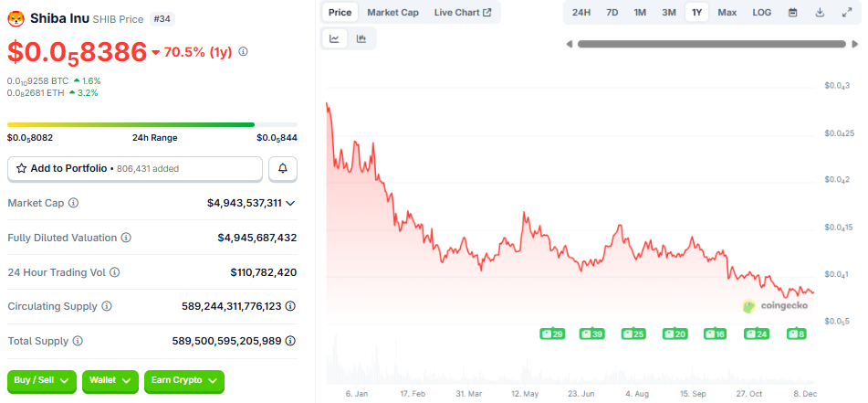The height and width of the screenshot is (403, 868).
Task: Click the #34 rank badge
Action: tap(162, 19)
